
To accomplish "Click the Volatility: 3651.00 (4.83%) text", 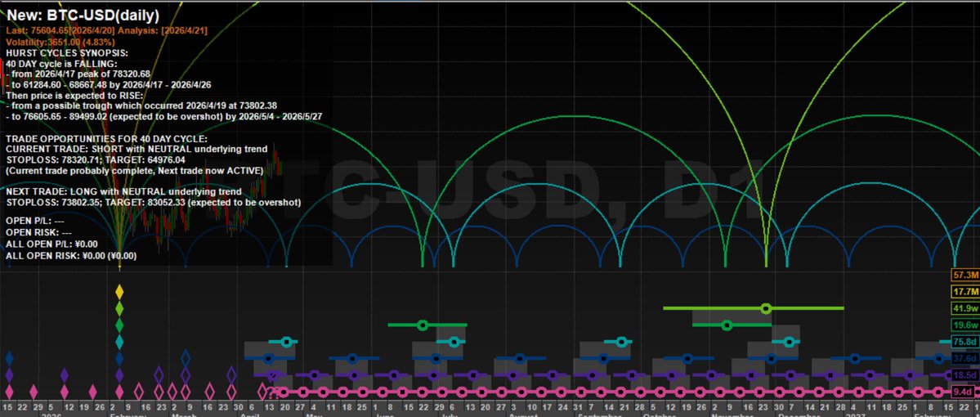I will tap(60, 42).
